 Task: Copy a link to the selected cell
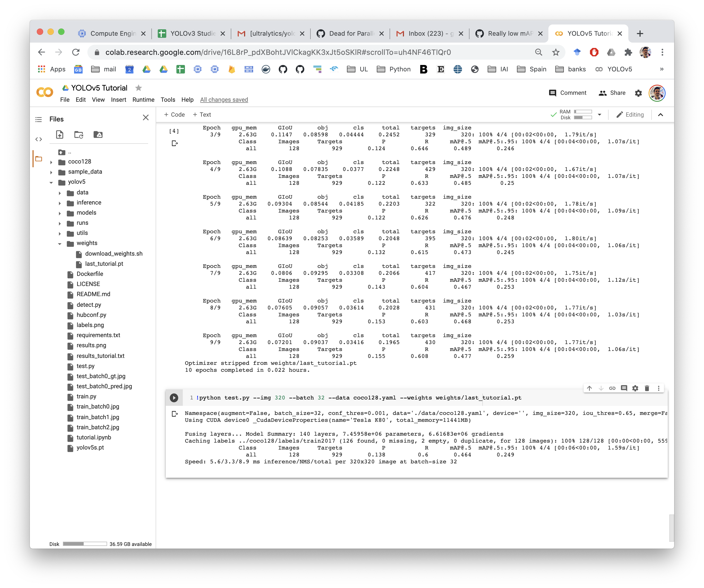pos(612,388)
